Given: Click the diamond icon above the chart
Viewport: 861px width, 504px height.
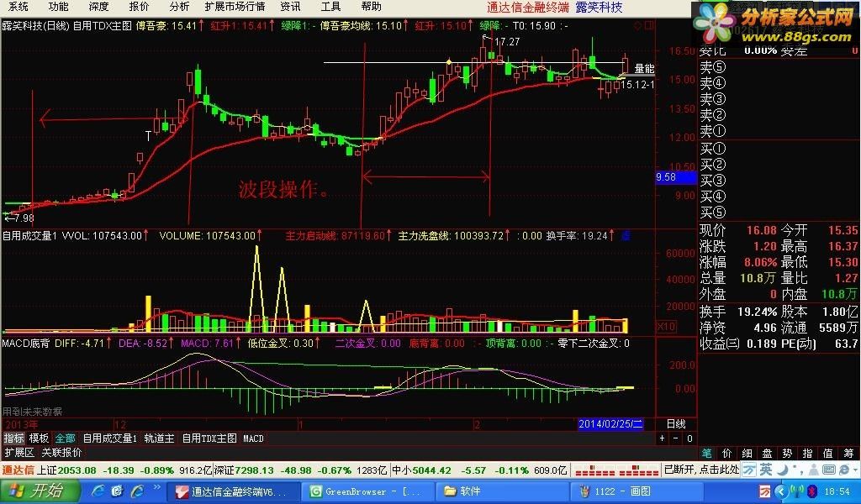Looking at the screenshot, I should coord(637,25).
